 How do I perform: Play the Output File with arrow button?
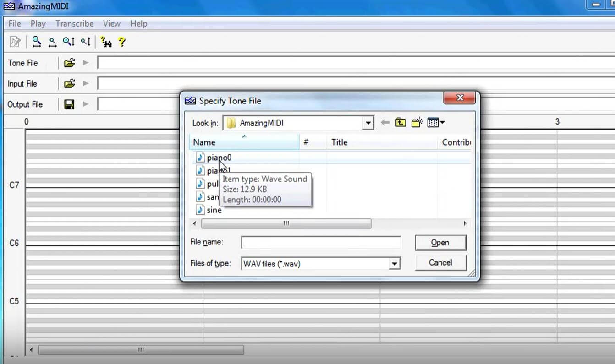click(86, 105)
